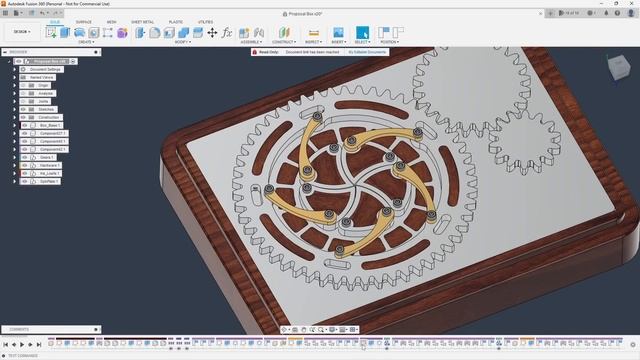Open the DESIGN workspace dropdown

tap(22, 31)
